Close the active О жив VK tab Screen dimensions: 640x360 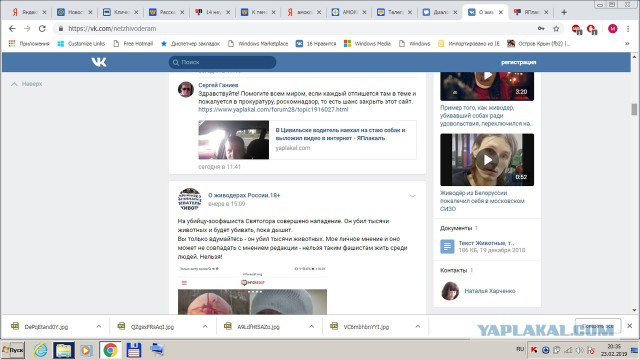[500, 12]
